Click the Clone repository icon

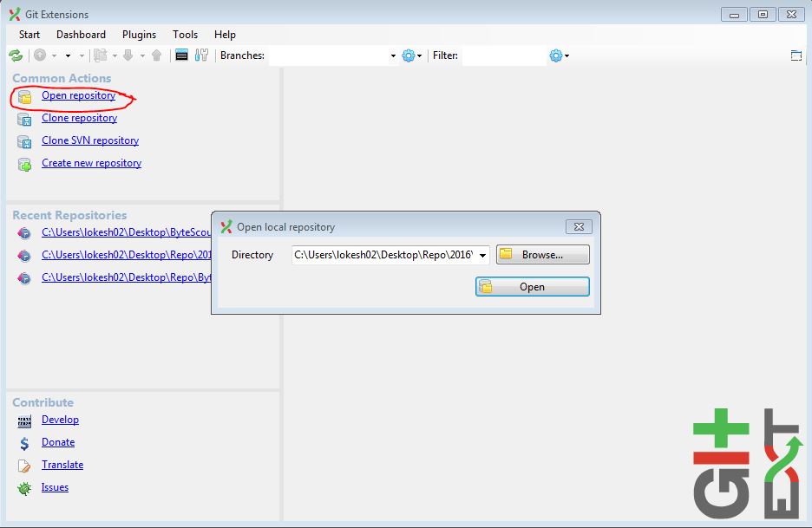[24, 119]
